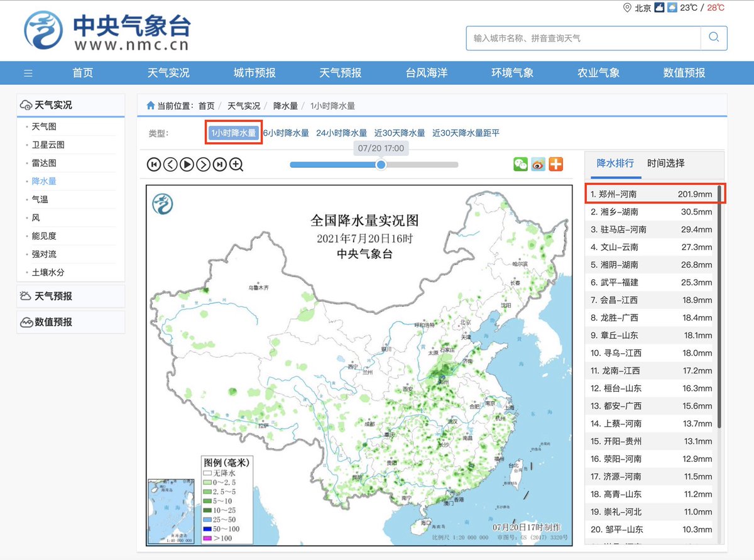The height and width of the screenshot is (560, 754).
Task: Select ranking row 章丘-山东
Action: pyautogui.click(x=652, y=335)
